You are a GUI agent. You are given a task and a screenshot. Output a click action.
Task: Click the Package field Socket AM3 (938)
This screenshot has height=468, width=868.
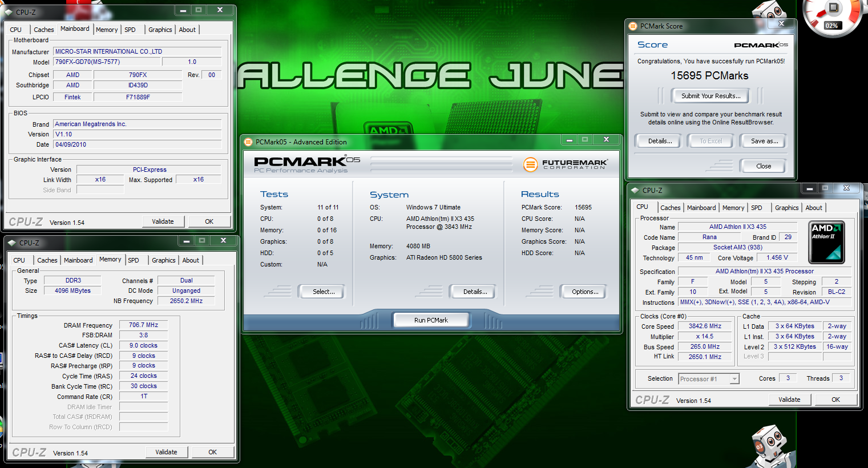(x=737, y=247)
